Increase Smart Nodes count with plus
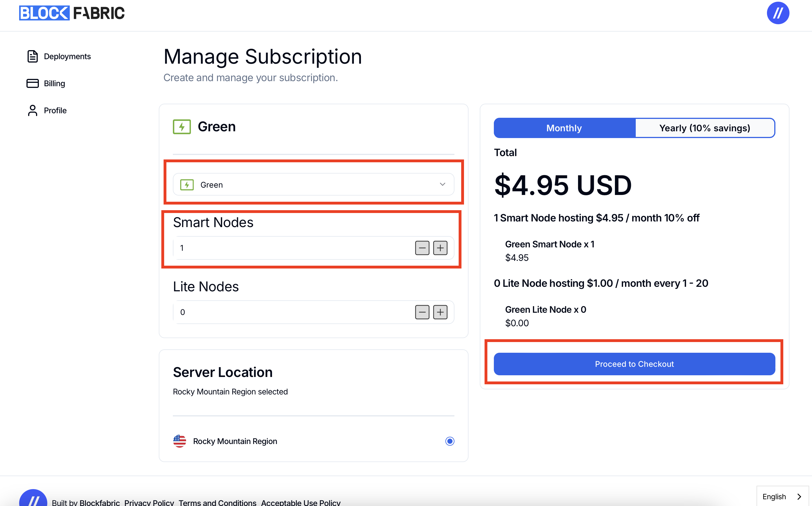The image size is (812, 506). tap(440, 248)
